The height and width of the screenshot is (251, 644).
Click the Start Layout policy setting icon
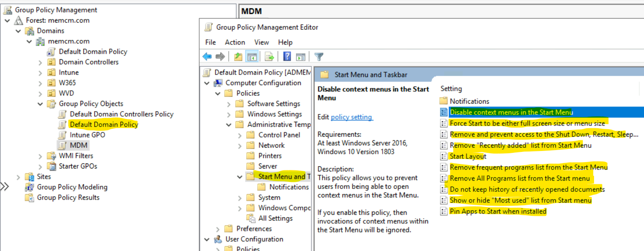click(444, 156)
